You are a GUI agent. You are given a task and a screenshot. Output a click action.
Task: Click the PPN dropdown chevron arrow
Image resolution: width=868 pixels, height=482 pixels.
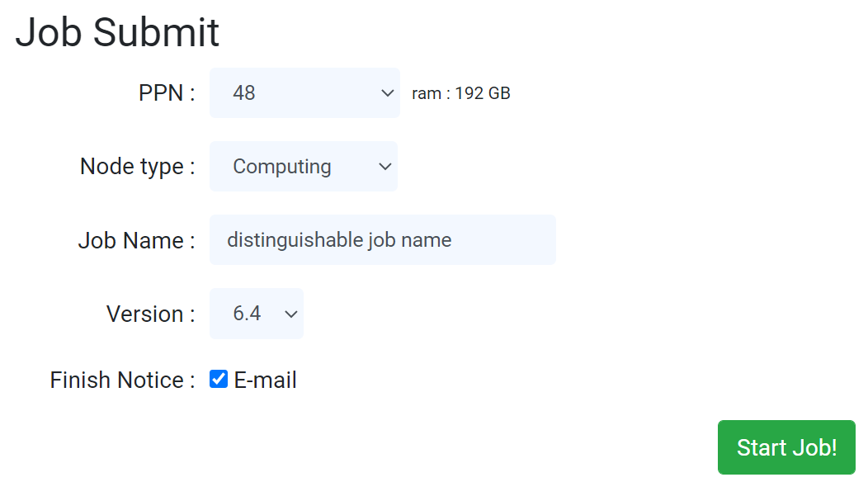tap(388, 93)
